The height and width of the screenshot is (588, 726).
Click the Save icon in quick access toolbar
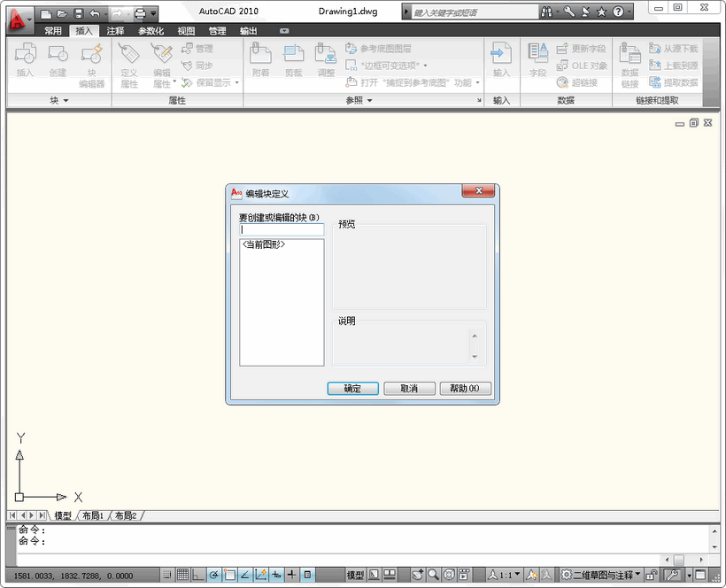78,13
